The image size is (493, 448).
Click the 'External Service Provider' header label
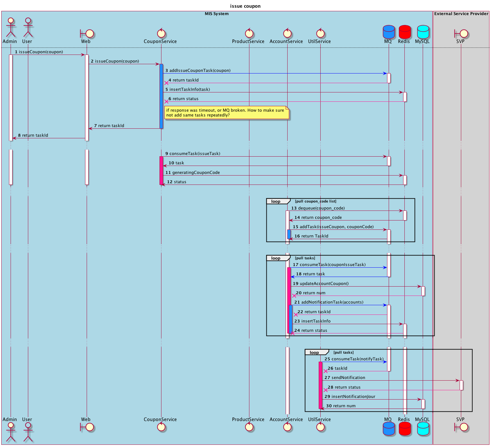tap(461, 14)
